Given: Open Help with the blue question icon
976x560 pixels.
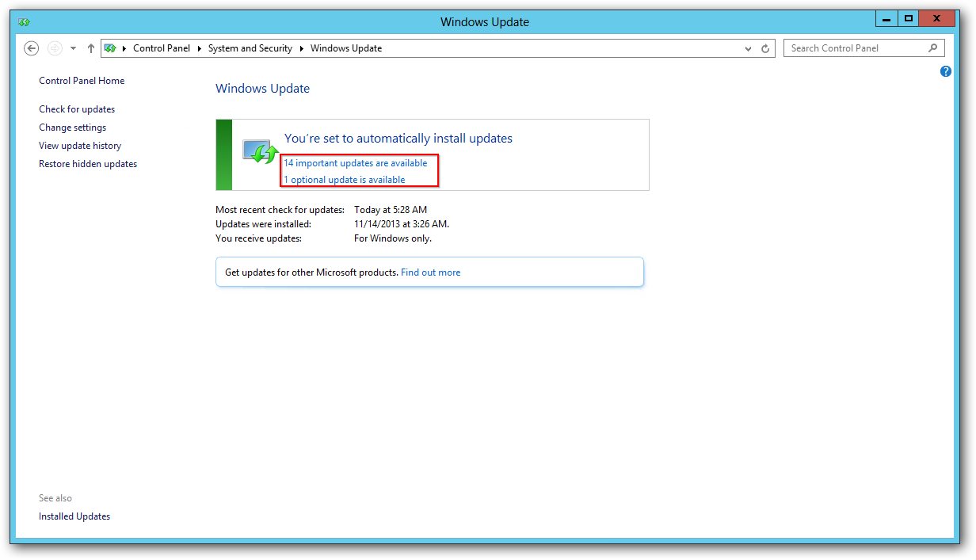Looking at the screenshot, I should pyautogui.click(x=946, y=71).
